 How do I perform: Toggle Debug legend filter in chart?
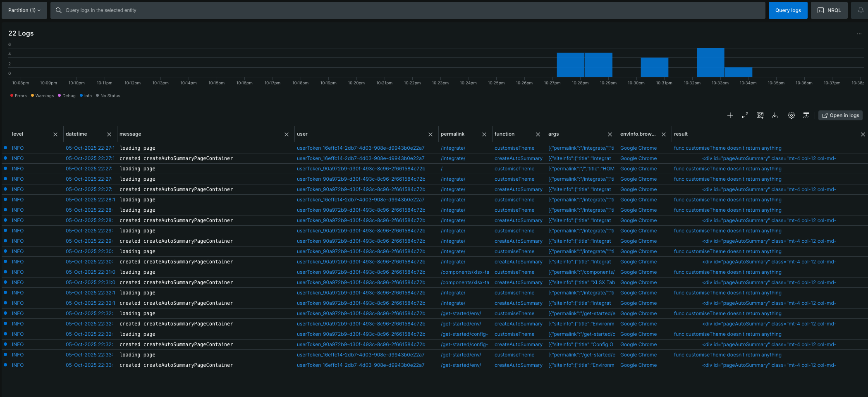(67, 96)
